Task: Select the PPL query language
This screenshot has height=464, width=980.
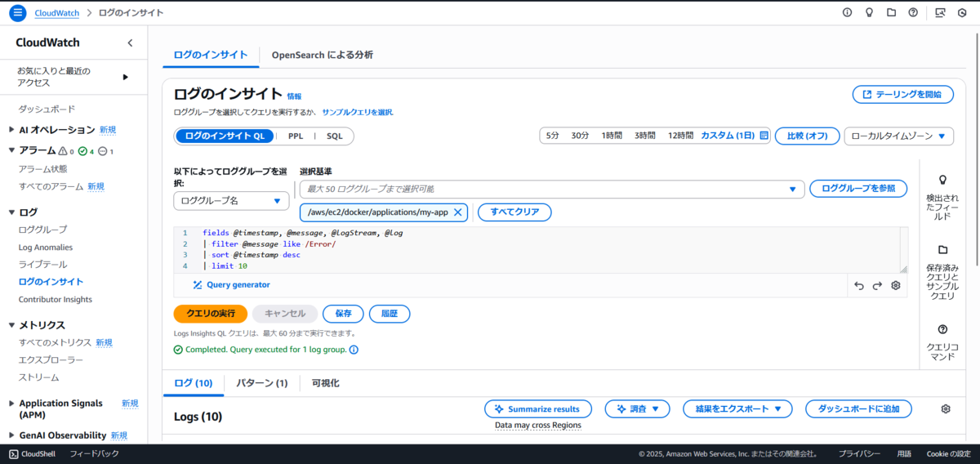Action: tap(296, 136)
